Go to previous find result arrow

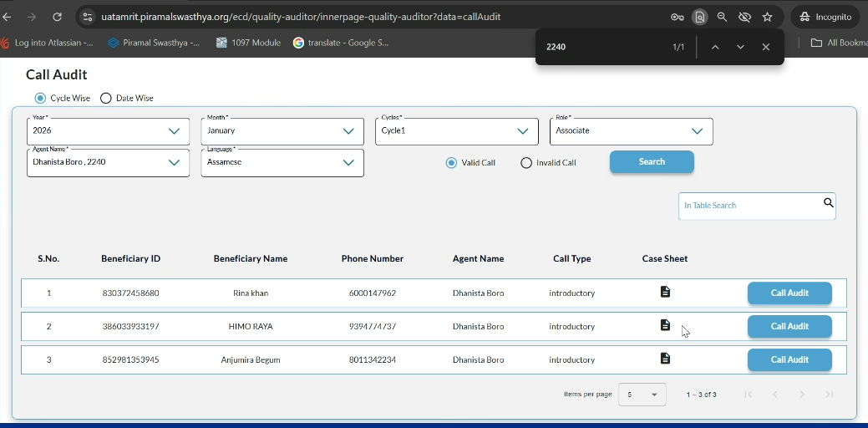[x=715, y=48]
